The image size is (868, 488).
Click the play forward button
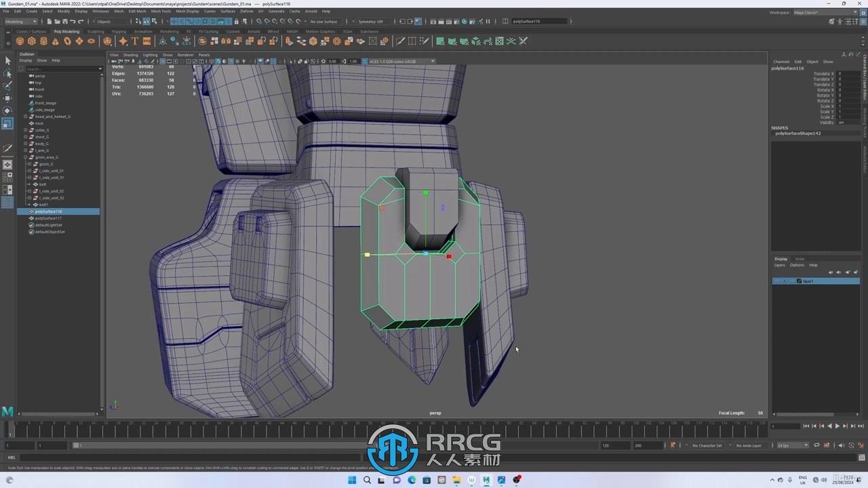coord(837,426)
